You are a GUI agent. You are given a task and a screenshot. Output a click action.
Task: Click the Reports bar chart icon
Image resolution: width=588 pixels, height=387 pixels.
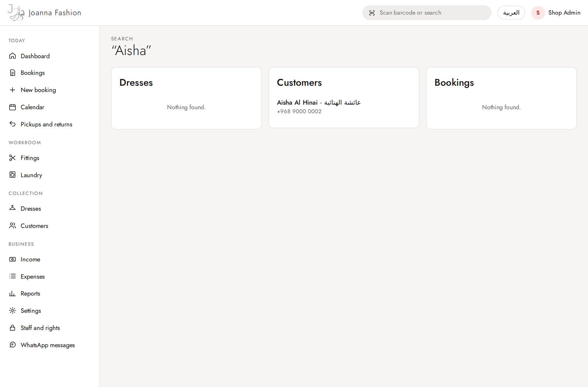pyautogui.click(x=12, y=293)
